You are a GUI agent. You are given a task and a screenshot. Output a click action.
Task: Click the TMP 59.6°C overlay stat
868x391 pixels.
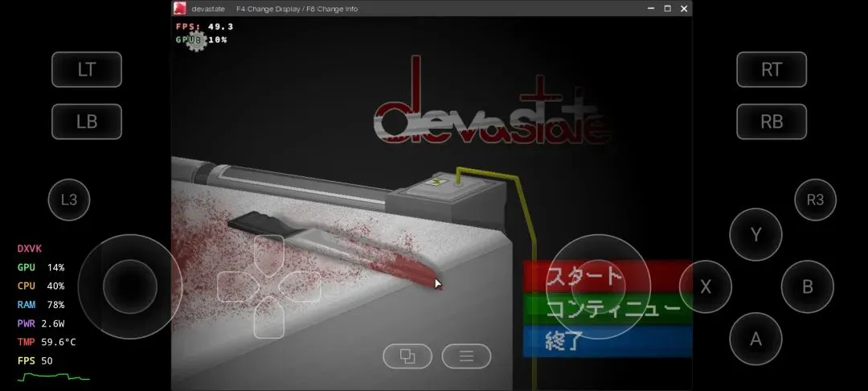click(x=47, y=342)
